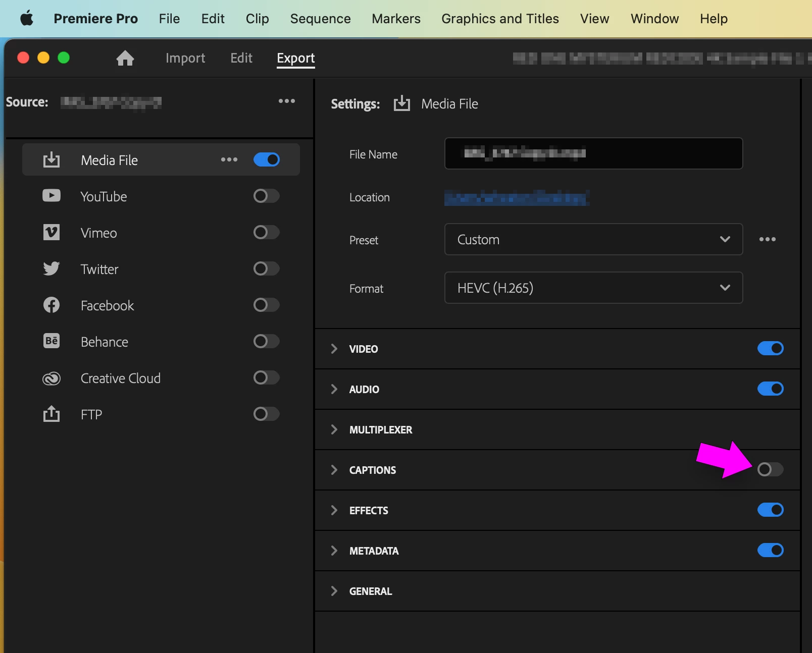Select the Vimeo destination label
Image resolution: width=812 pixels, height=653 pixels.
tap(98, 233)
